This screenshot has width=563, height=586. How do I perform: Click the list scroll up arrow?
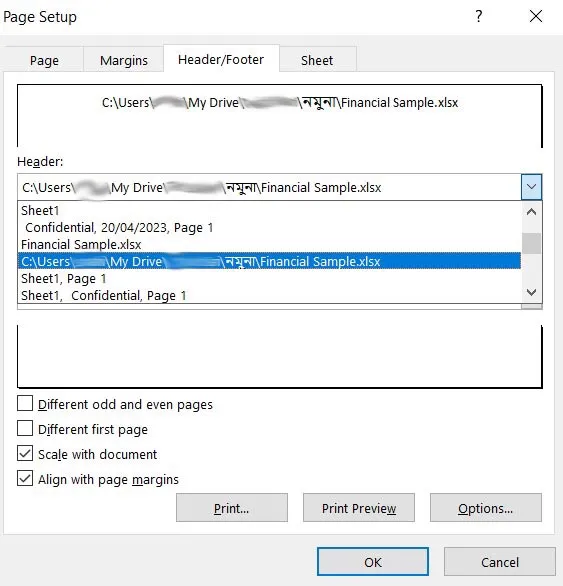531,212
